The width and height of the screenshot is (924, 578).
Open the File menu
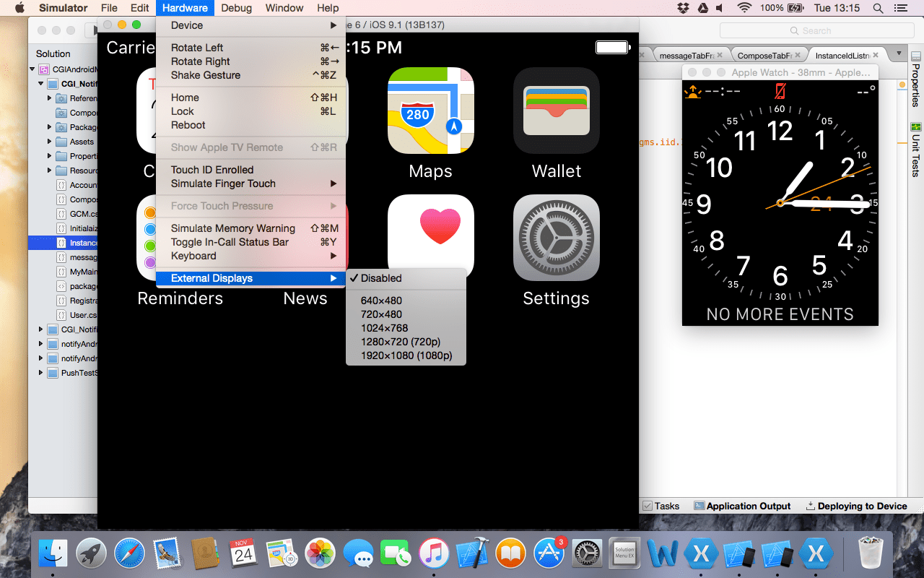point(109,8)
